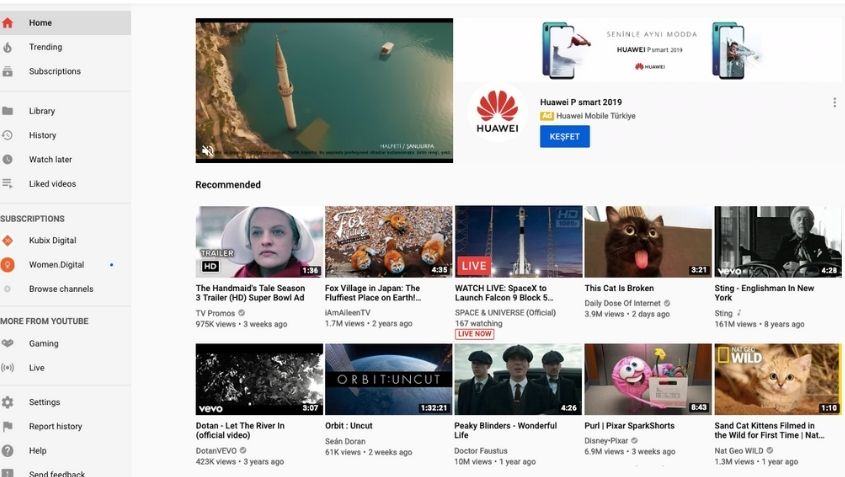The width and height of the screenshot is (845, 477).
Task: Select Home in the sidebar
Action: 65,23
